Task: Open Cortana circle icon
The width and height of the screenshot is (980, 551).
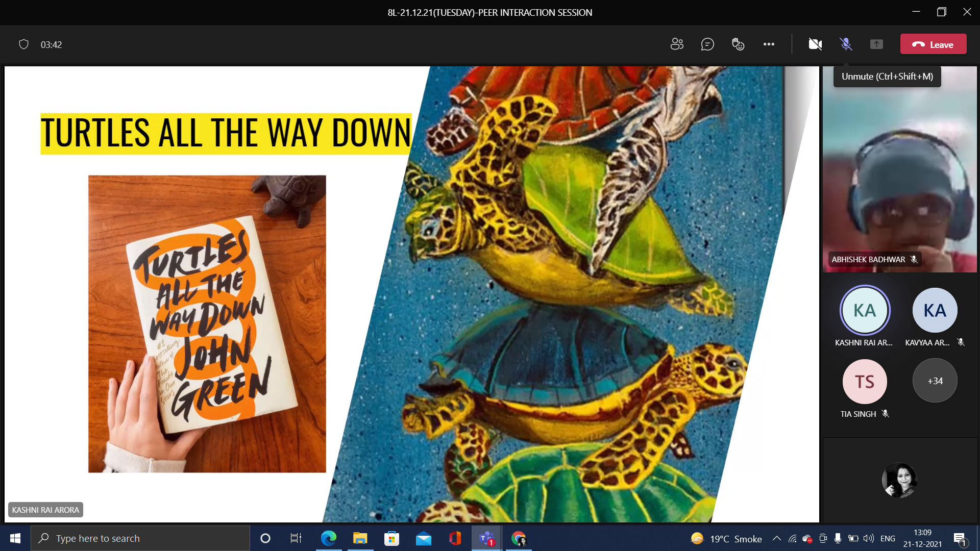Action: point(265,538)
